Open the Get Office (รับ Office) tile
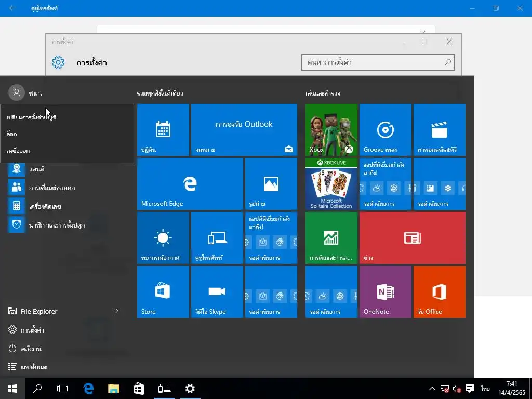532x399 pixels. (x=440, y=292)
